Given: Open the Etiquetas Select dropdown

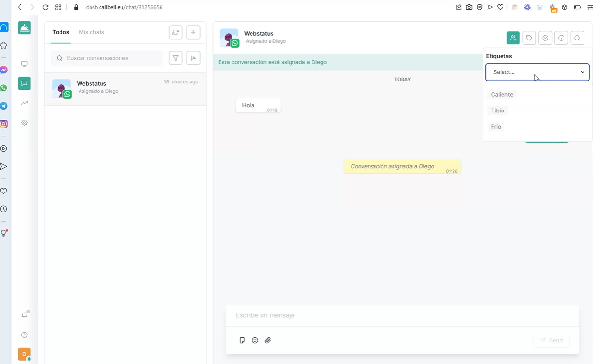Looking at the screenshot, I should [537, 72].
